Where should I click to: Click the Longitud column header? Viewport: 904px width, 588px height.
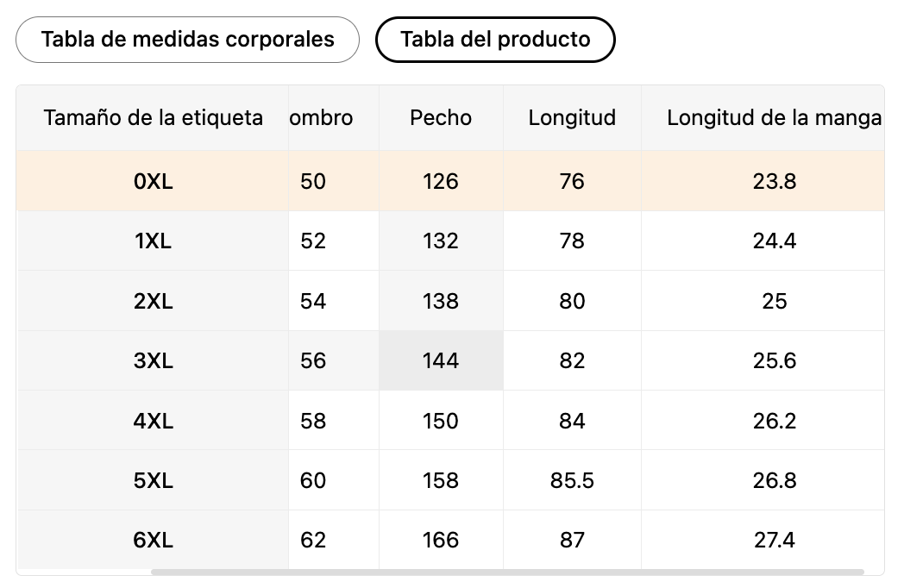[x=572, y=117]
